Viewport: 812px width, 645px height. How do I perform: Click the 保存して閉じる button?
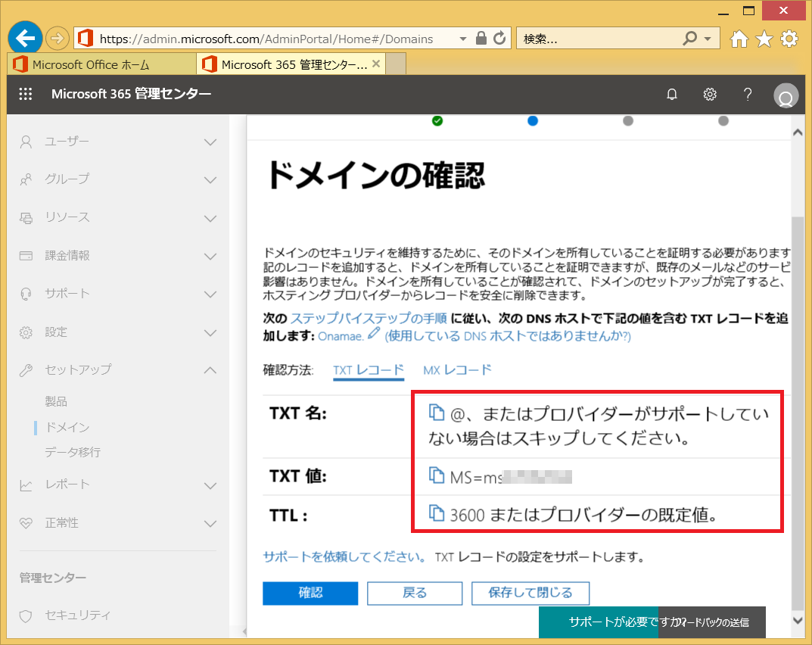pyautogui.click(x=530, y=593)
